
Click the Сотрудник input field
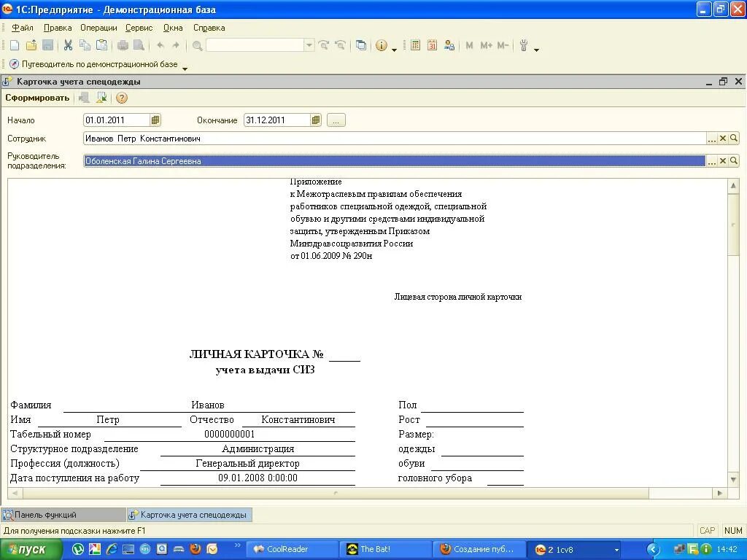(395, 139)
